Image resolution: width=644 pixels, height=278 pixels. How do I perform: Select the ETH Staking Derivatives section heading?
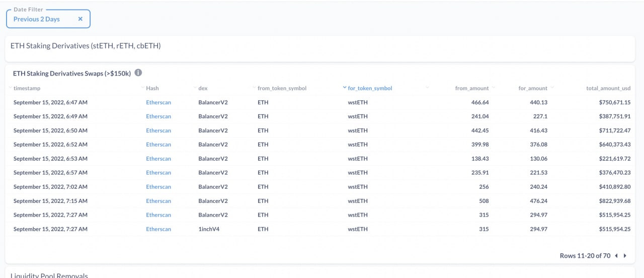pyautogui.click(x=86, y=46)
